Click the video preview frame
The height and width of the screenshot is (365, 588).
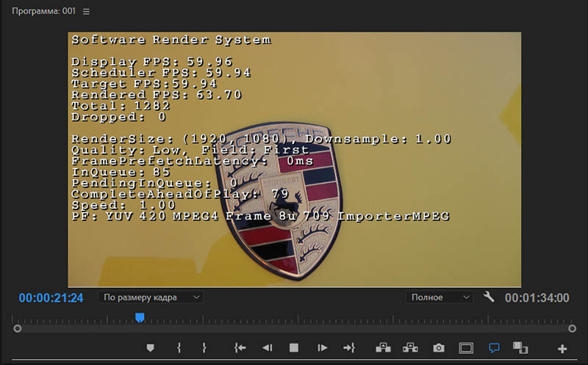pyautogui.click(x=295, y=159)
